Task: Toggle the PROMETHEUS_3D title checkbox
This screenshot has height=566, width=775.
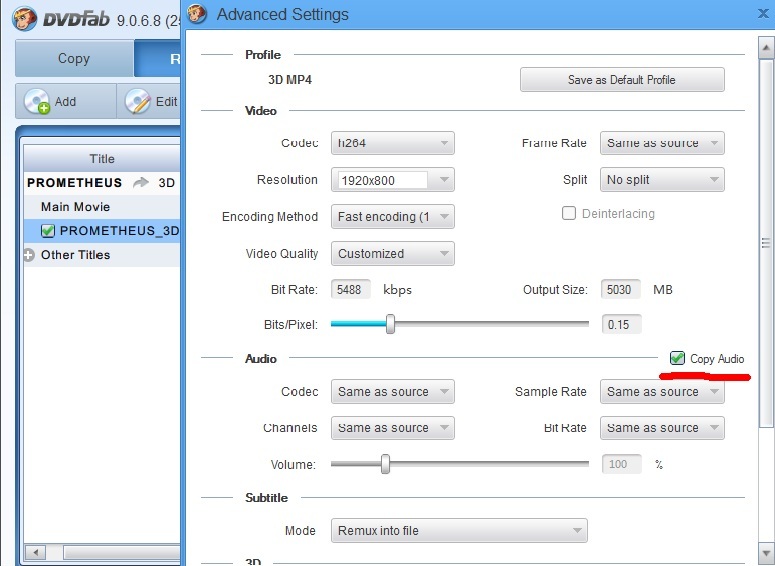Action: click(x=48, y=231)
